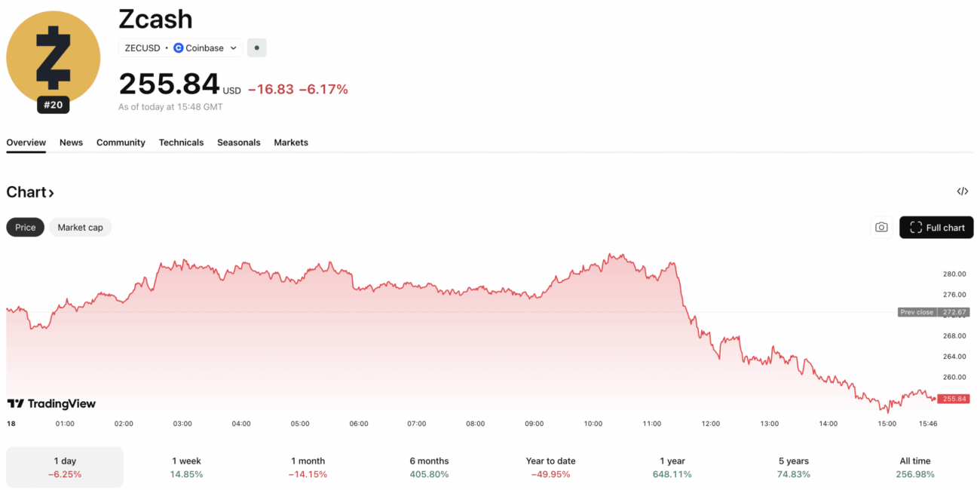Click the Full chart button

tap(936, 228)
